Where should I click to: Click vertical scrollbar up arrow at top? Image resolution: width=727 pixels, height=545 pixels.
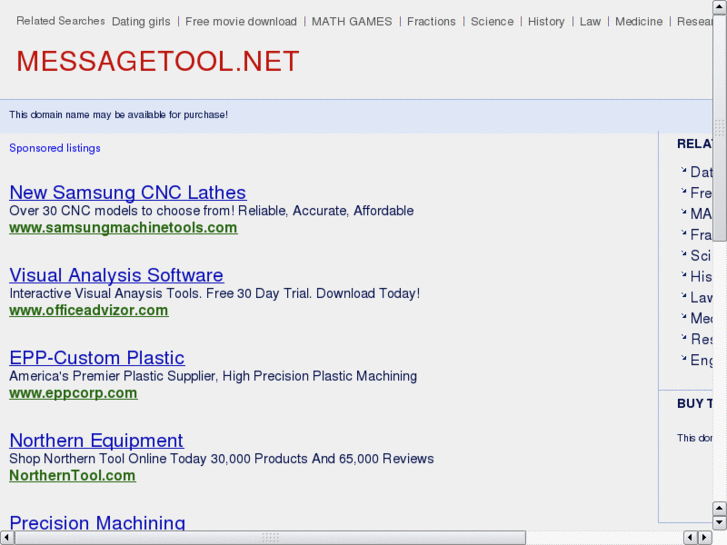(x=719, y=6)
